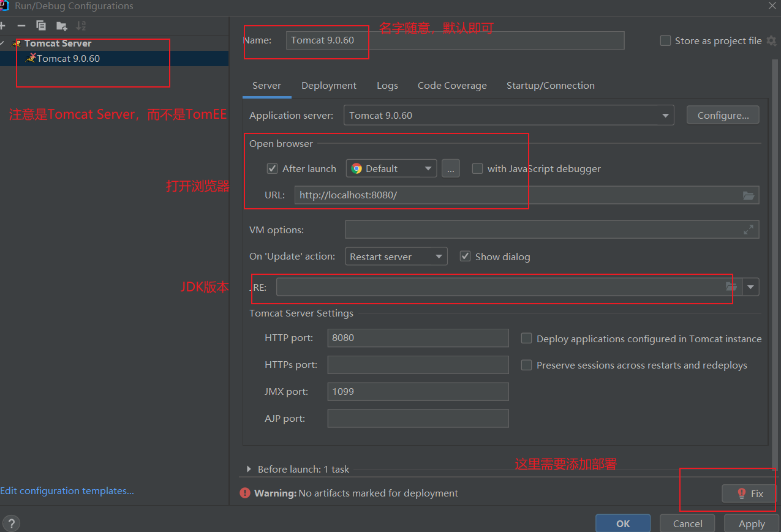The width and height of the screenshot is (781, 532).
Task: Check Store as project file
Action: tap(665, 40)
